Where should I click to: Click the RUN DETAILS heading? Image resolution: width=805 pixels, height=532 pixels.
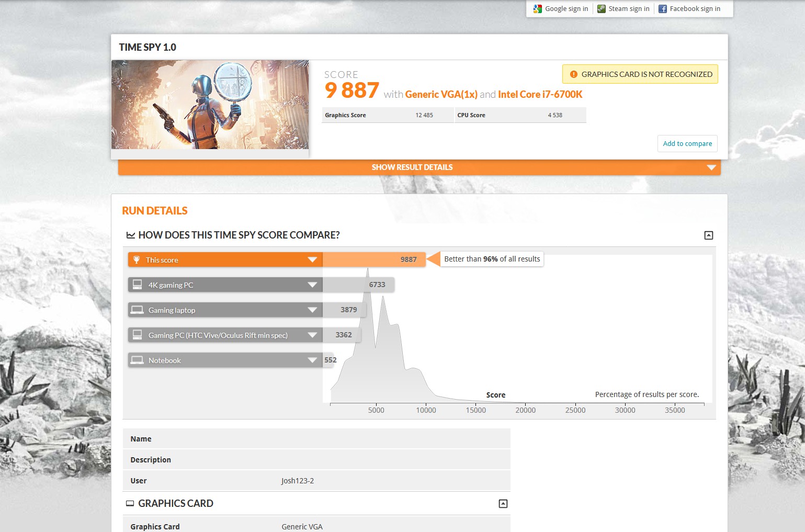click(155, 211)
